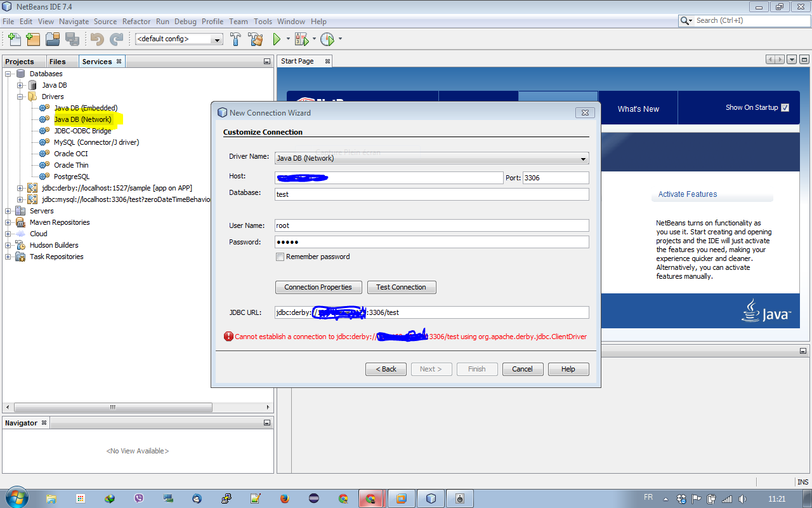Image resolution: width=812 pixels, height=508 pixels.
Task: Click the JDBC URL input field
Action: coord(432,312)
